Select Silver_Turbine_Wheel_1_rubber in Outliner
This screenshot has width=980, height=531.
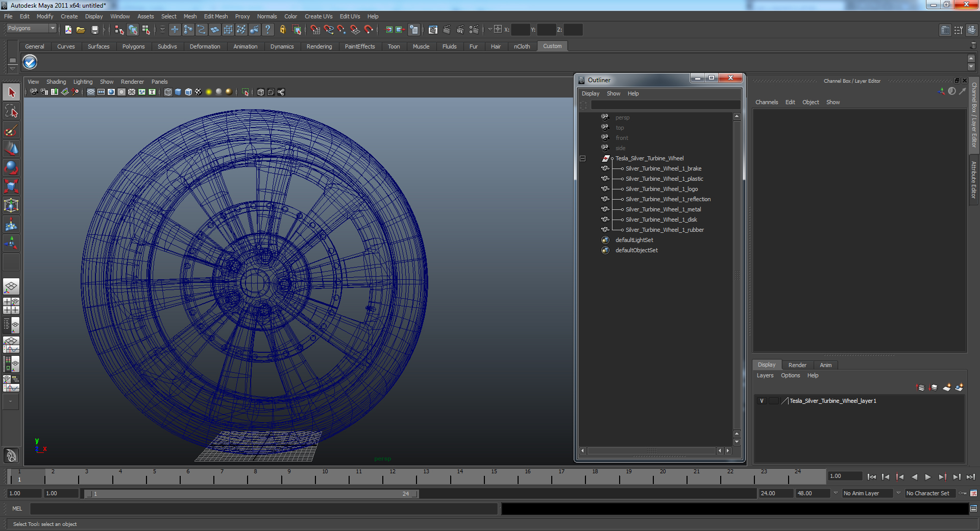coord(665,230)
